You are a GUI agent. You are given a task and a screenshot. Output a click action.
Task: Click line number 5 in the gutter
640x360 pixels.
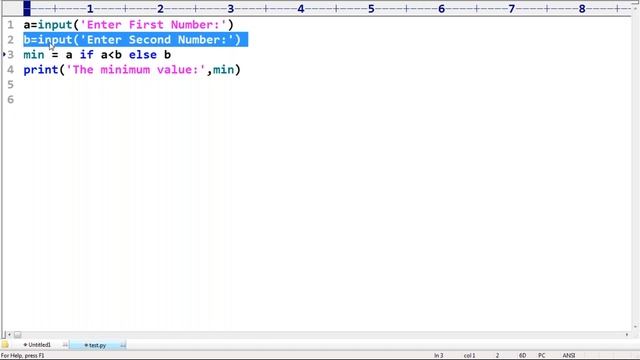tap(11, 84)
